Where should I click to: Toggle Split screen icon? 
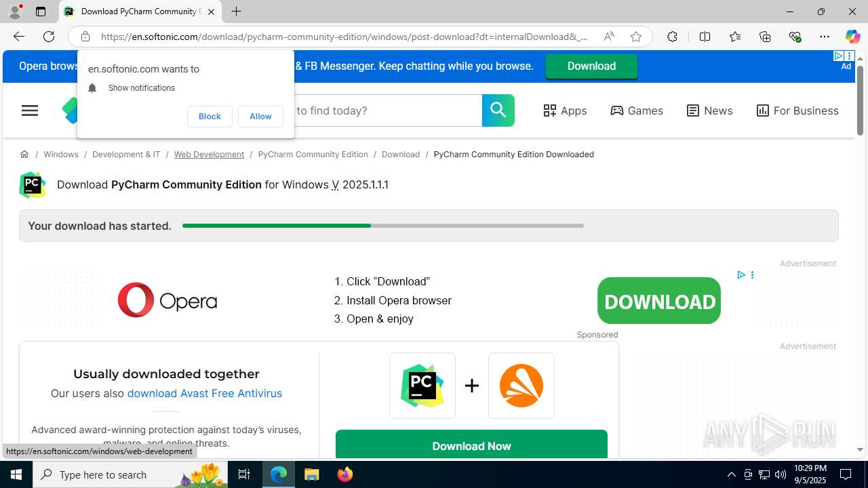click(705, 37)
